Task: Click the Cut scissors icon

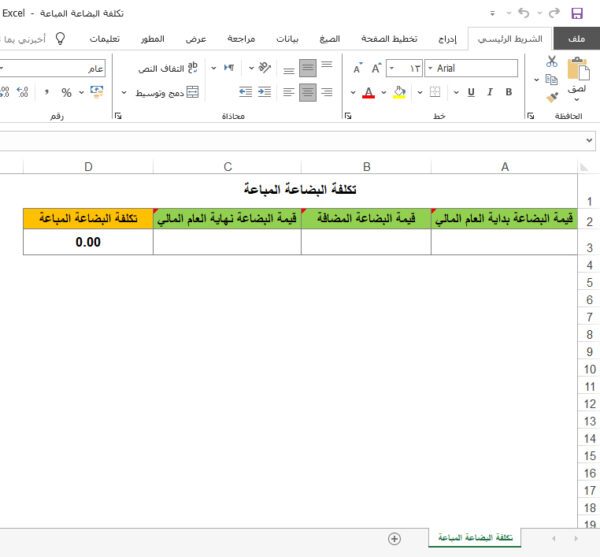Action: click(551, 62)
